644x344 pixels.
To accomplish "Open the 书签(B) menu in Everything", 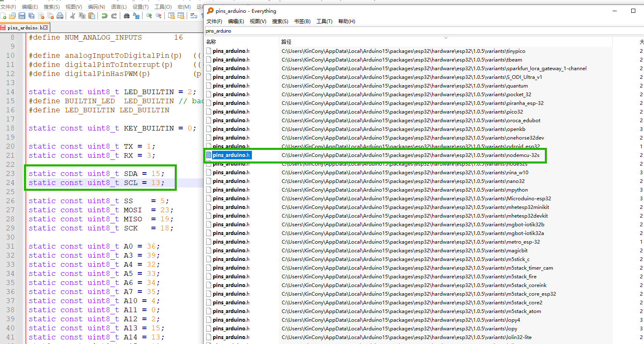I will click(302, 21).
